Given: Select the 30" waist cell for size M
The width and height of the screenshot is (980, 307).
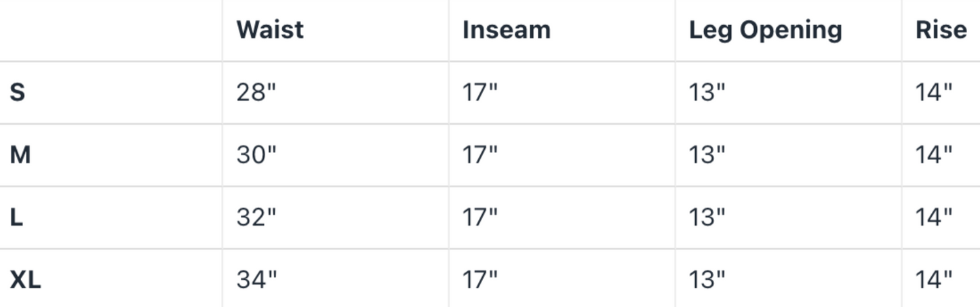Looking at the screenshot, I should (256, 155).
